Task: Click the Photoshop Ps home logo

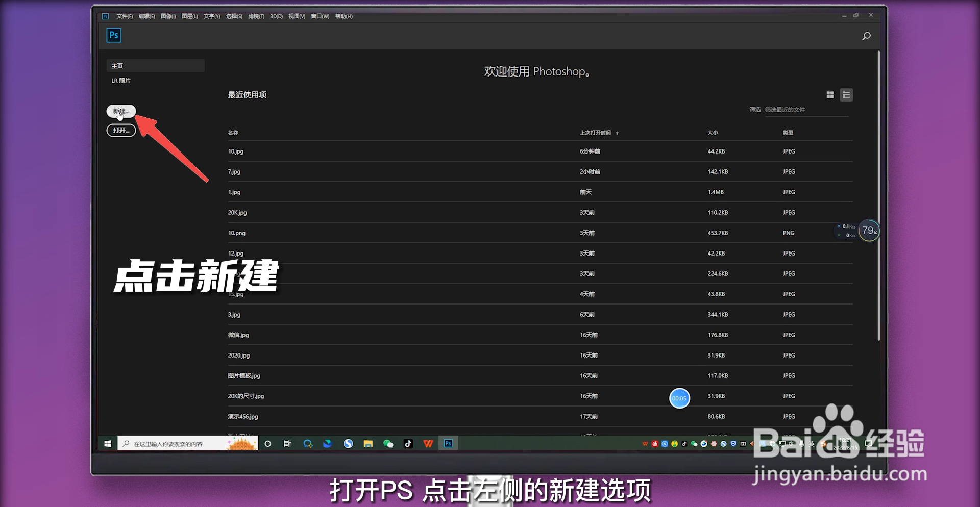Action: pyautogui.click(x=114, y=35)
